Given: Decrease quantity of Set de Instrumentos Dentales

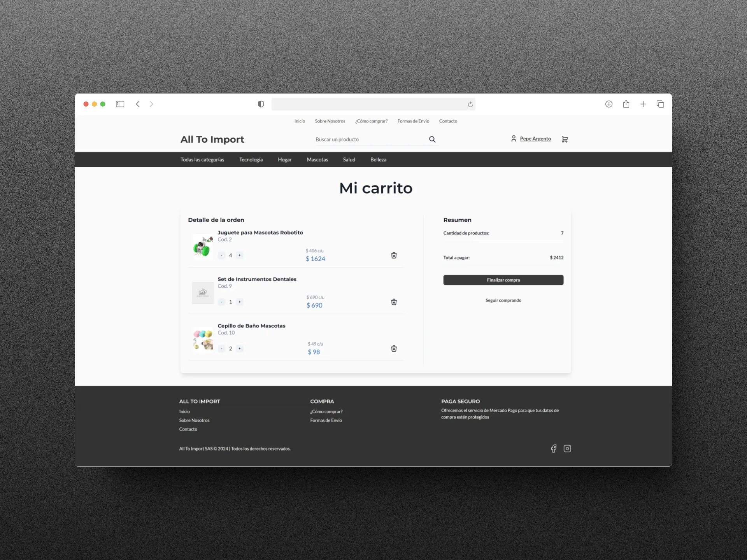Looking at the screenshot, I should [x=221, y=302].
